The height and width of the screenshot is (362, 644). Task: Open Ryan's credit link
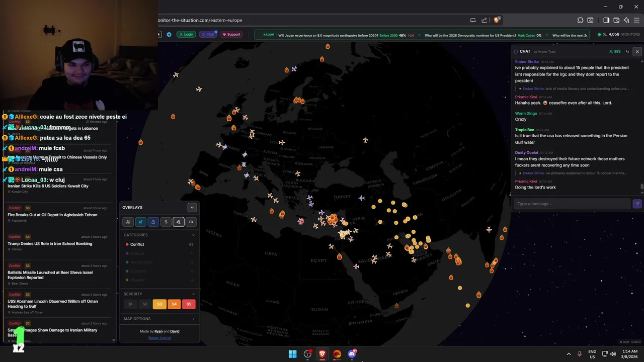tap(158, 331)
